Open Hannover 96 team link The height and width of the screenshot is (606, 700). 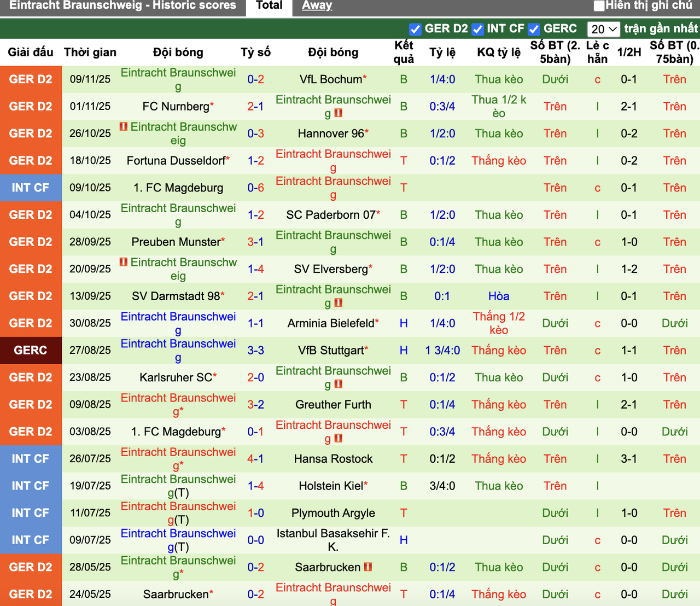click(331, 133)
